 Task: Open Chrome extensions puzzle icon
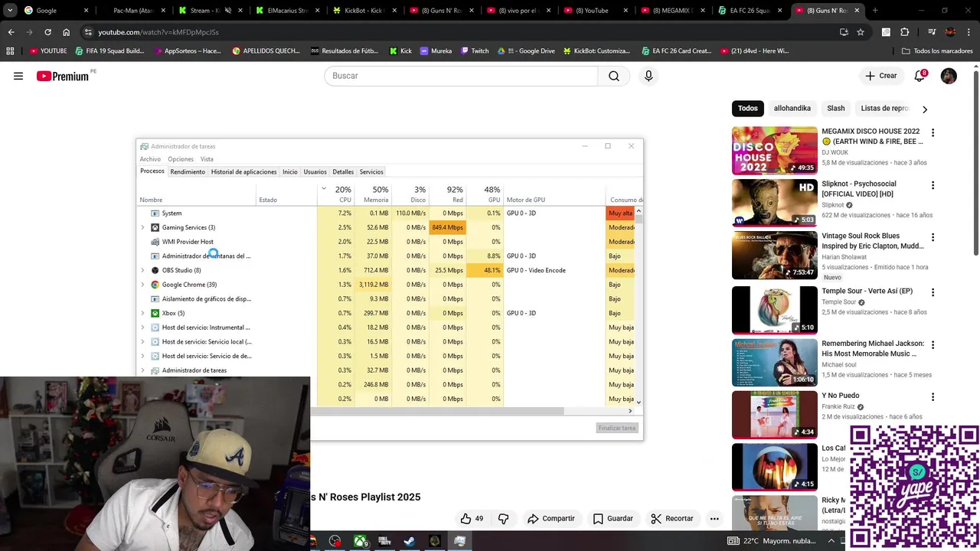(904, 32)
